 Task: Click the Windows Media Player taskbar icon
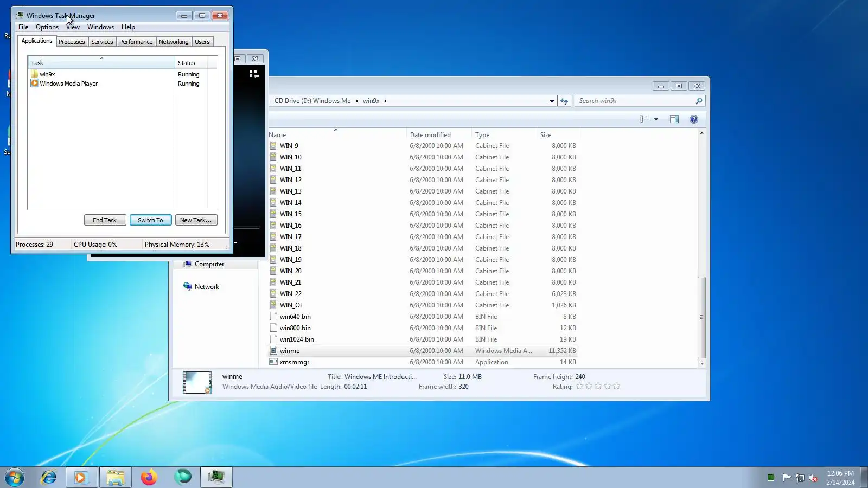click(81, 477)
